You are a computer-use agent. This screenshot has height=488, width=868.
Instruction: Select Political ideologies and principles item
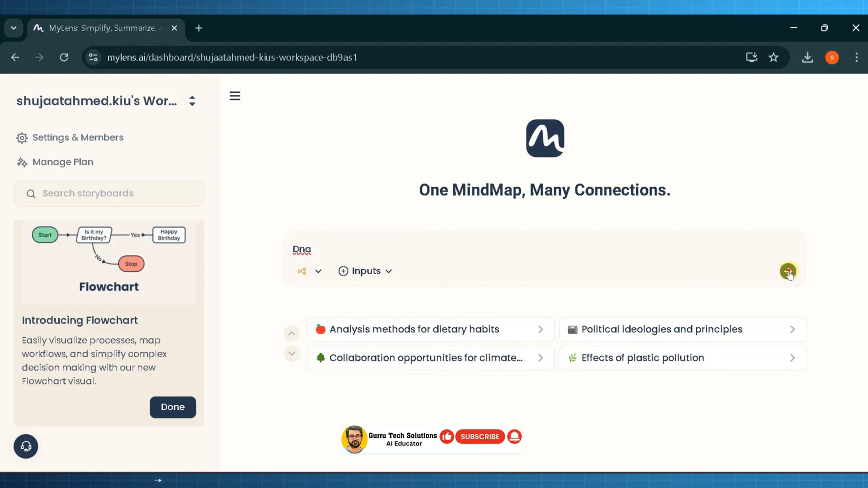click(683, 329)
